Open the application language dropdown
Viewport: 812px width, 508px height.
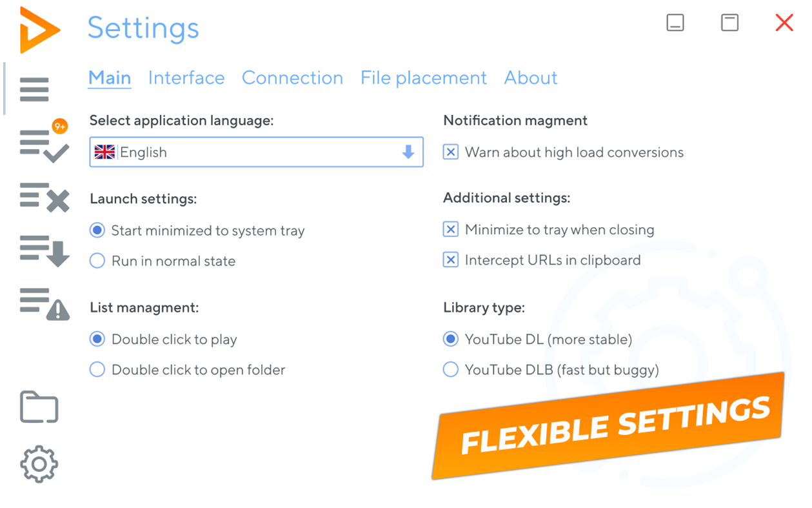tap(407, 152)
